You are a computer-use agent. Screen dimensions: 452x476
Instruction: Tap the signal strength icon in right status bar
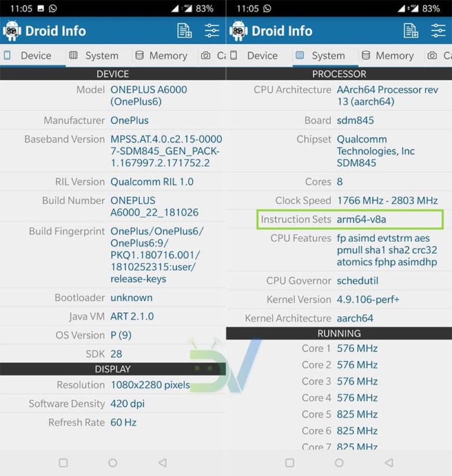(401, 8)
